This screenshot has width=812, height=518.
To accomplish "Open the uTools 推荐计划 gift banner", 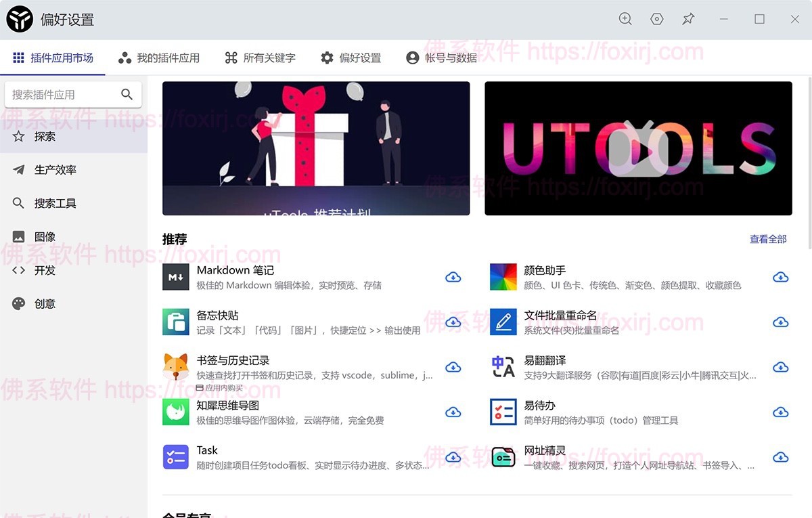I will [x=316, y=149].
